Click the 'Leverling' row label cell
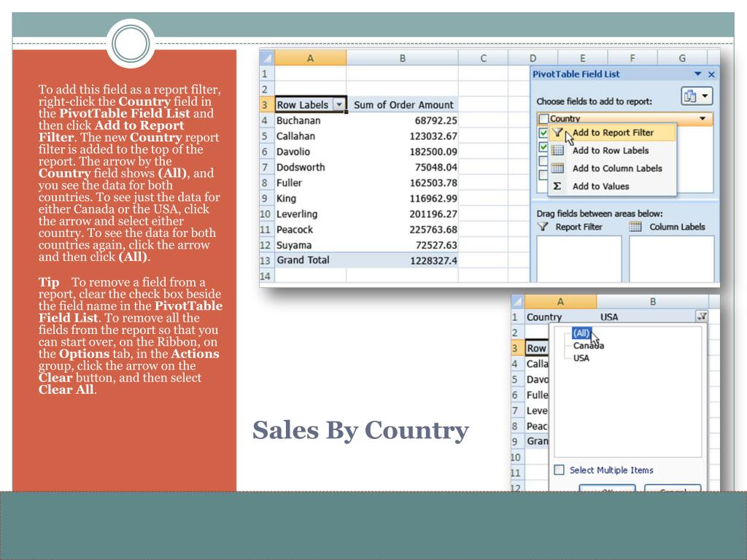Image resolution: width=747 pixels, height=560 pixels. 310,214
